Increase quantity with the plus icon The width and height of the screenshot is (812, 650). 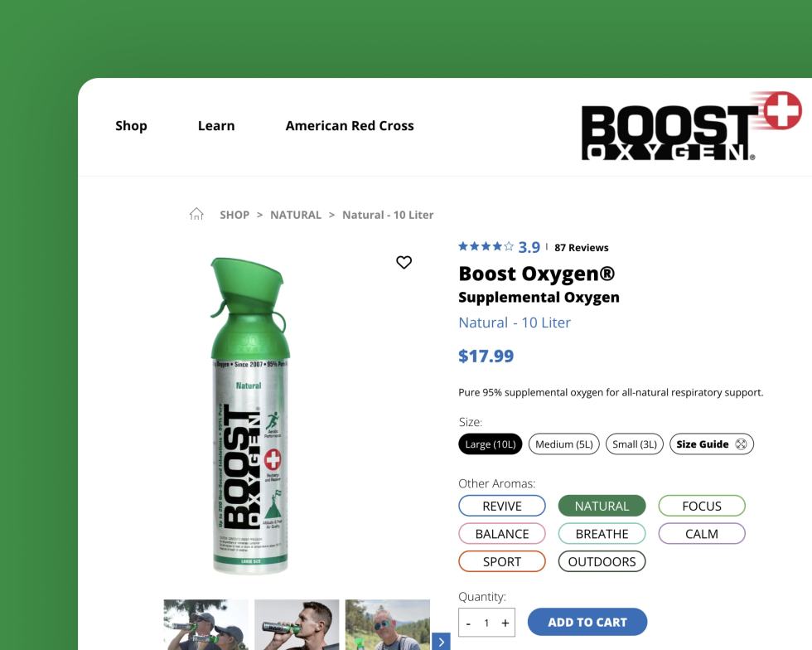(505, 622)
